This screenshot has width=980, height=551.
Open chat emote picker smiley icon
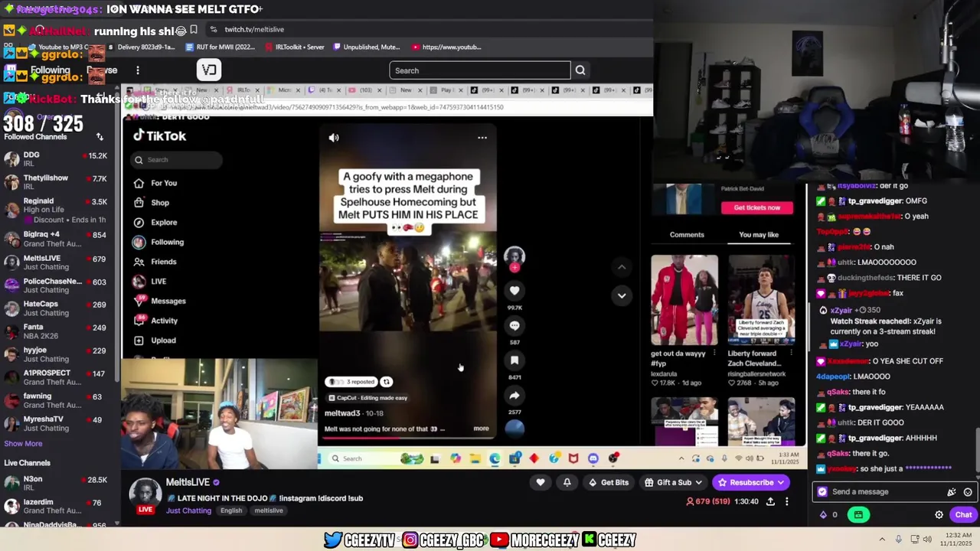(x=968, y=492)
